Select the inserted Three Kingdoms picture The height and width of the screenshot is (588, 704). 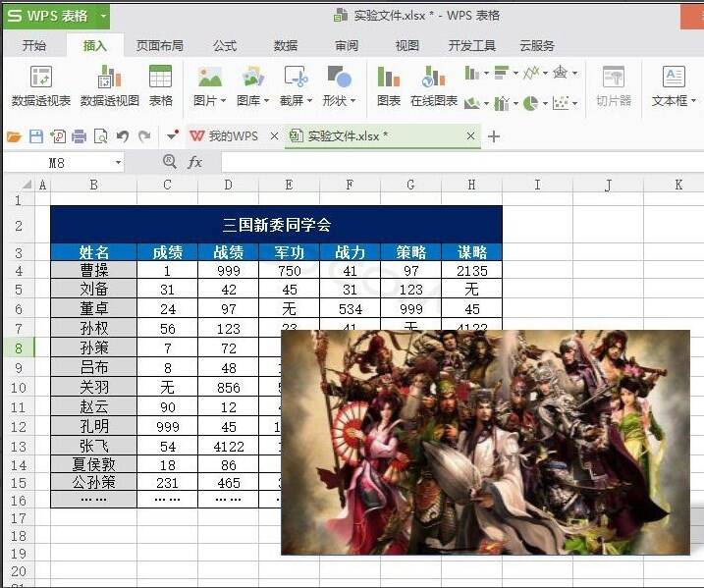pyautogui.click(x=485, y=443)
